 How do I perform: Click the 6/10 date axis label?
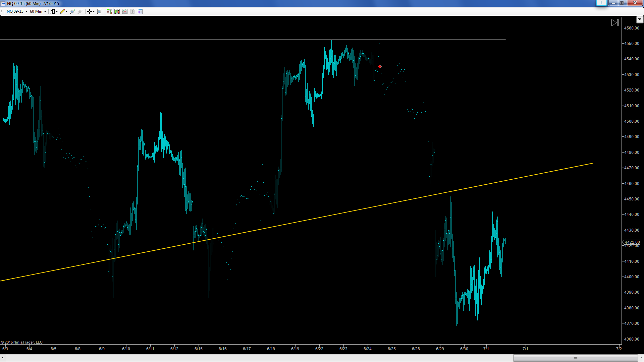[x=126, y=349]
